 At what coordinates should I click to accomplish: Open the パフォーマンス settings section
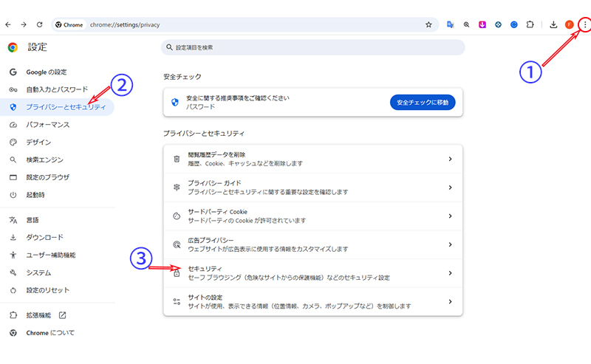(x=47, y=125)
